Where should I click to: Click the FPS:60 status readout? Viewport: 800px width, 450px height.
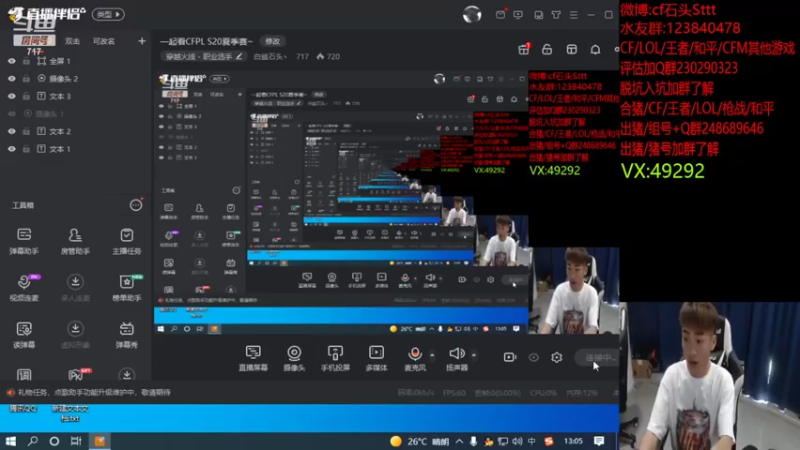tap(454, 393)
